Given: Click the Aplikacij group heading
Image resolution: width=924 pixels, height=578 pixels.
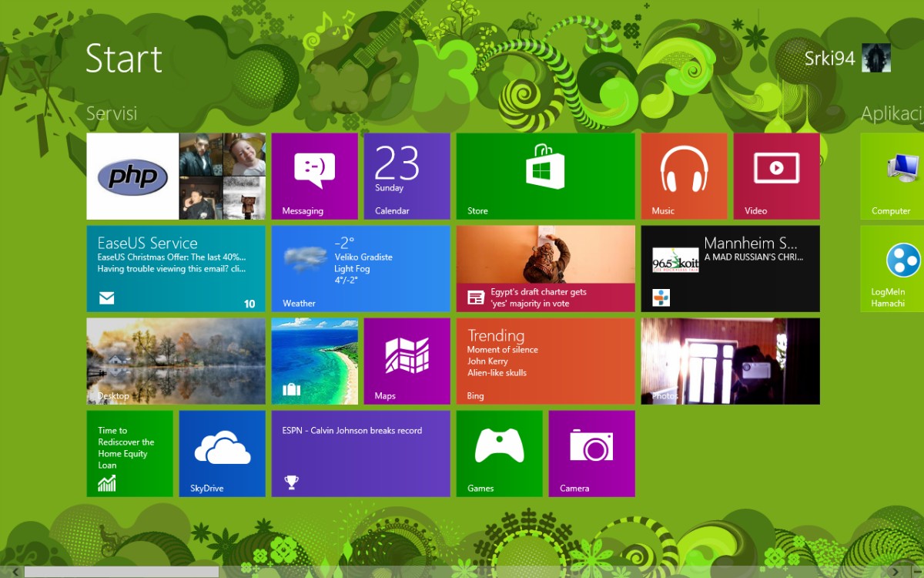Looking at the screenshot, I should coord(892,114).
